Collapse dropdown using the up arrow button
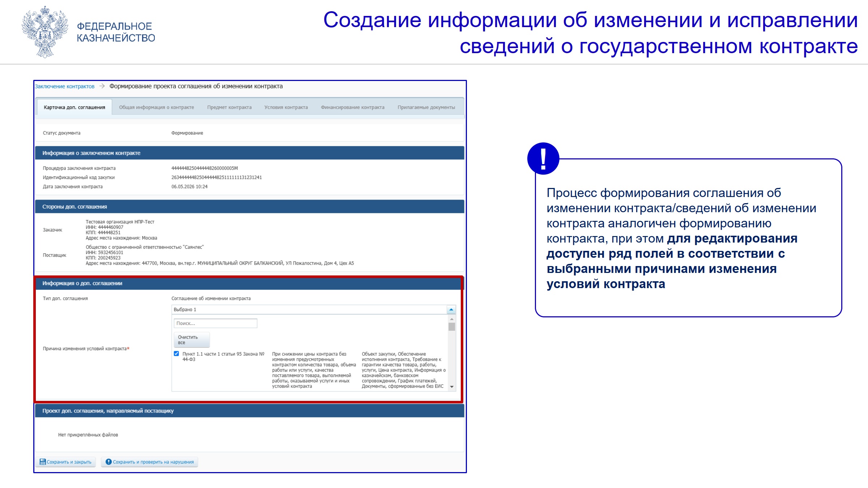 click(x=451, y=309)
